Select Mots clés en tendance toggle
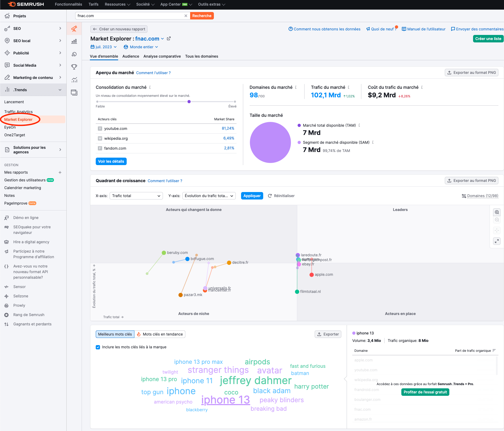The height and width of the screenshot is (431, 504). click(160, 334)
